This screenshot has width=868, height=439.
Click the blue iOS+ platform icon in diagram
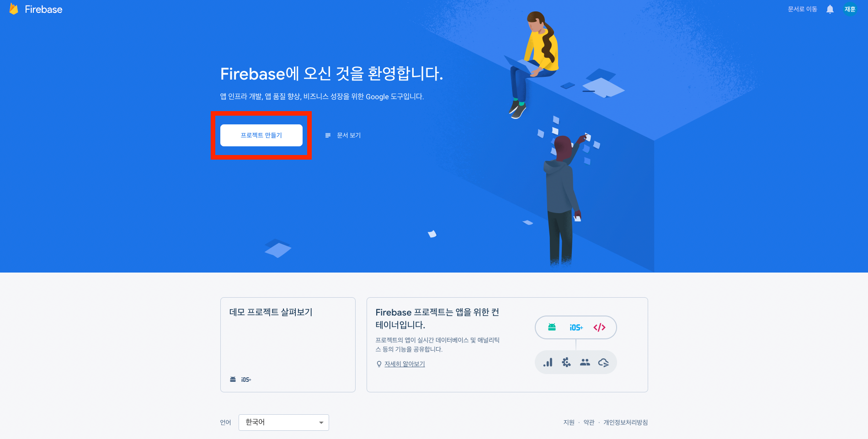pos(576,327)
